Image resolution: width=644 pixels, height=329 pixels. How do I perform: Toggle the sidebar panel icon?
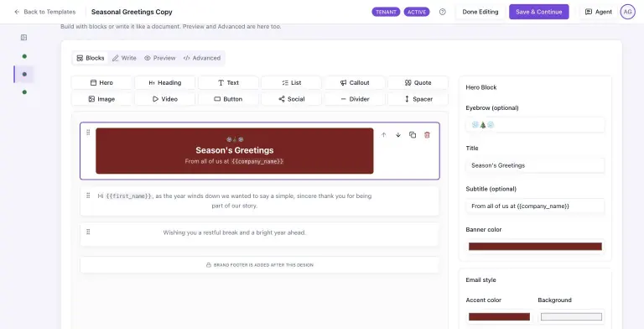click(23, 38)
